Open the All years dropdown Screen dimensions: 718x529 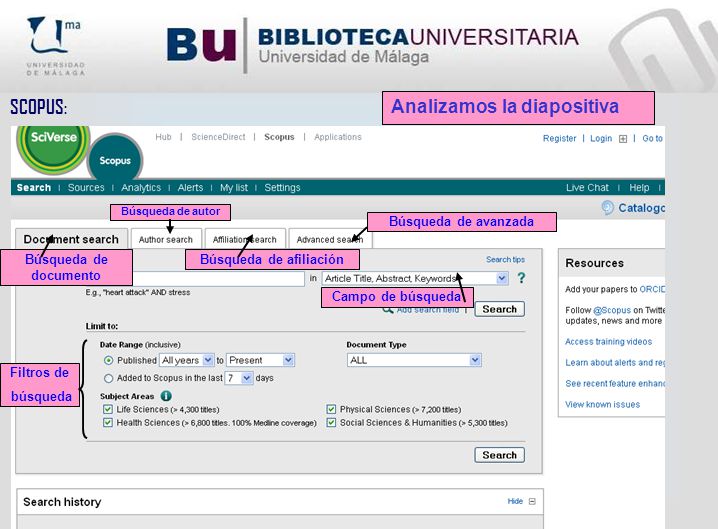click(186, 360)
